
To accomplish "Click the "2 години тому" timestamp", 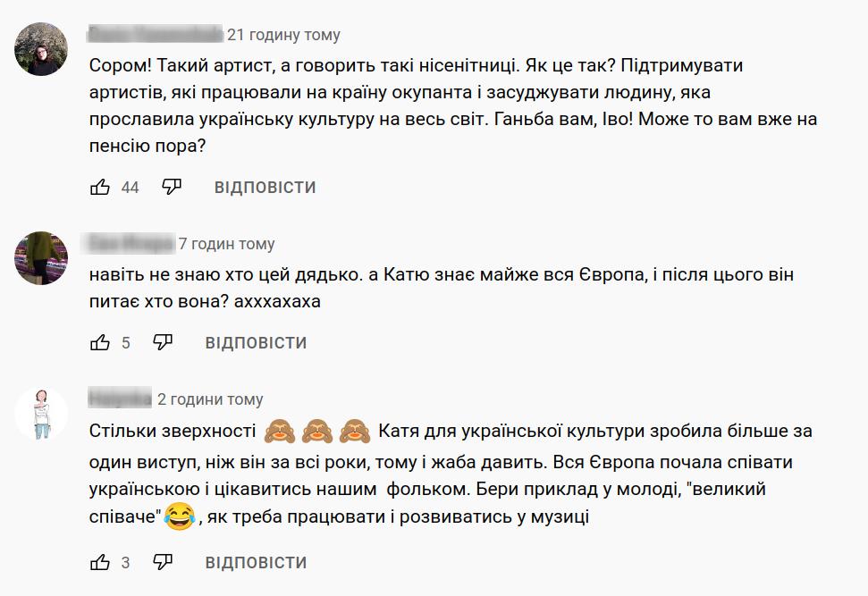I will tap(210, 399).
